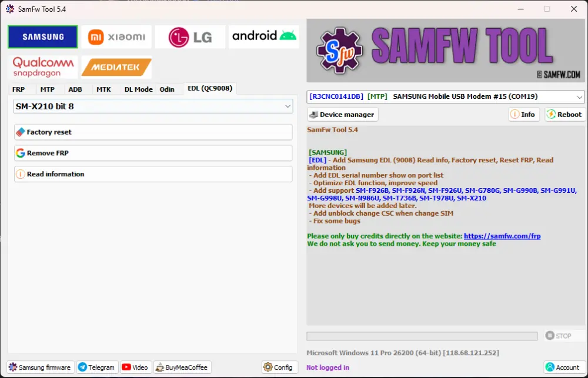The width and height of the screenshot is (588, 378).
Task: Click the Factory reset button
Action: (153, 132)
